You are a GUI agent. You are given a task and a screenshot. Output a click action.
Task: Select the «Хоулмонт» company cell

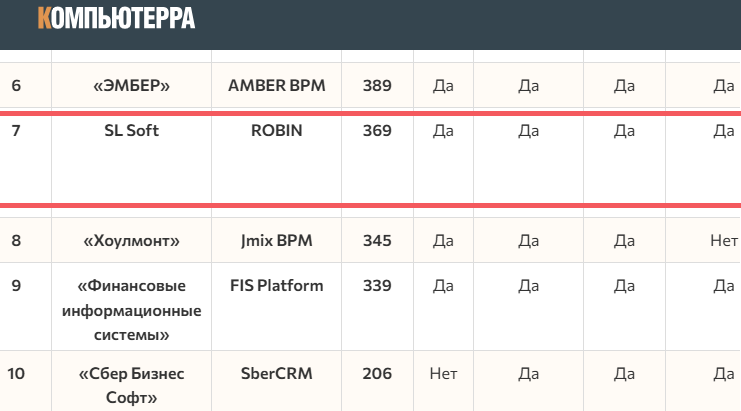tap(131, 241)
